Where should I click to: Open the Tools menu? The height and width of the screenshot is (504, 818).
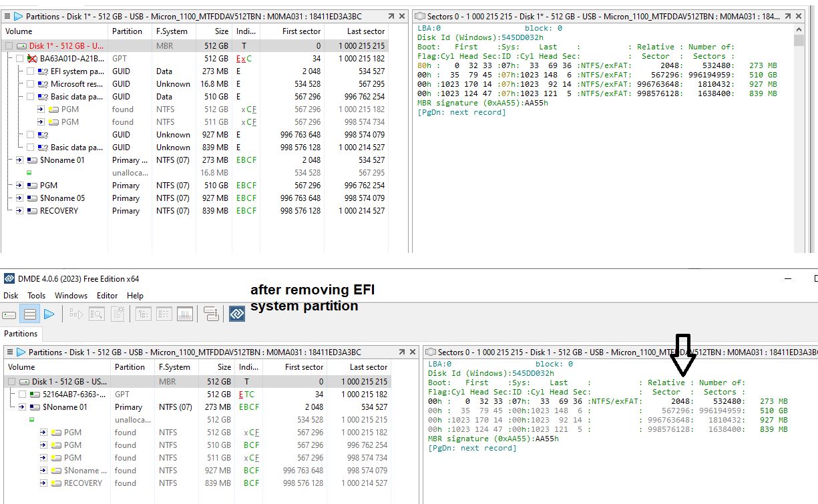[x=36, y=296]
